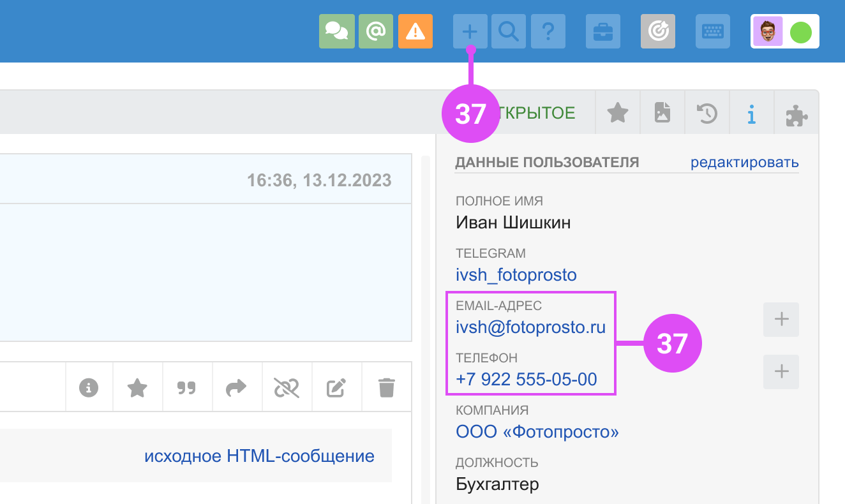Viewport: 845px width, 504px height.
Task: Click the target goal icon
Action: 658,31
